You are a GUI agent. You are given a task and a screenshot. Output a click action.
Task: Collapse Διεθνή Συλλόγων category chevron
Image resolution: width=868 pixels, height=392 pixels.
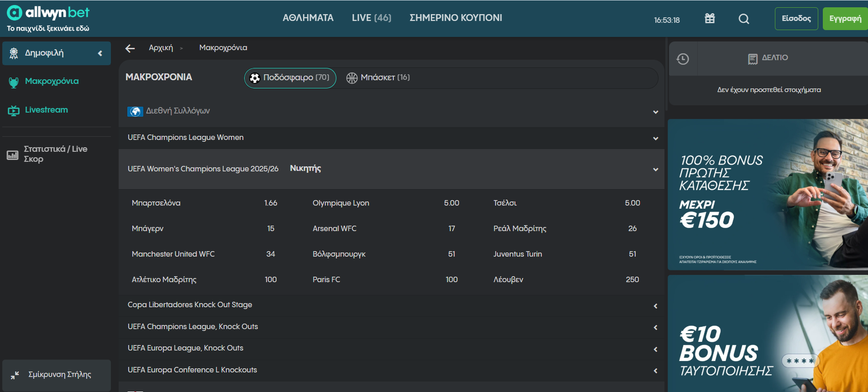[x=655, y=112]
